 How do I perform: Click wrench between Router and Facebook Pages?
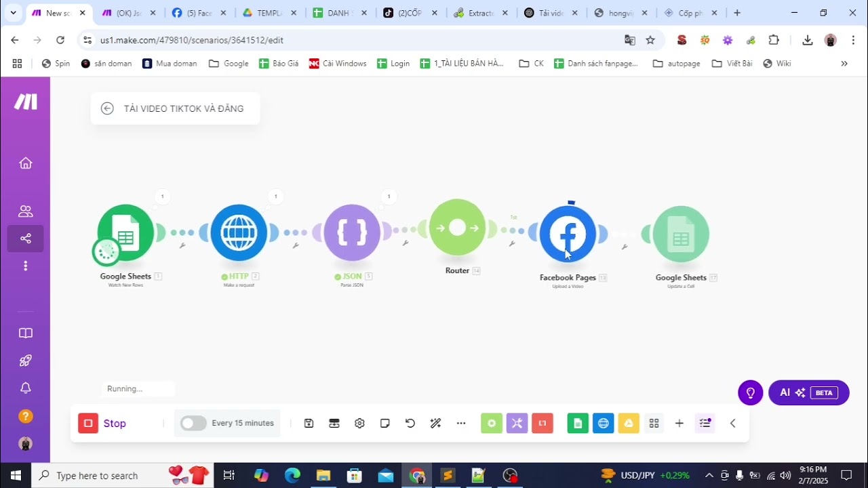[512, 243]
